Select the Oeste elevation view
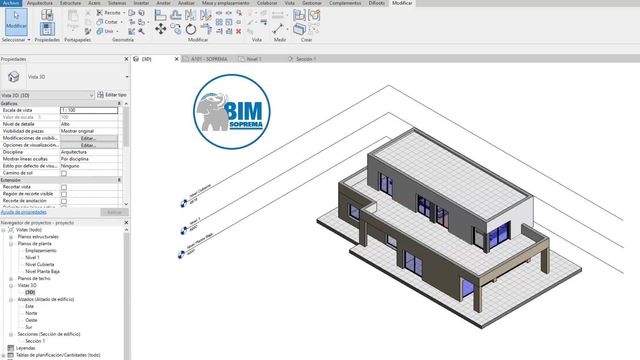 [31, 320]
